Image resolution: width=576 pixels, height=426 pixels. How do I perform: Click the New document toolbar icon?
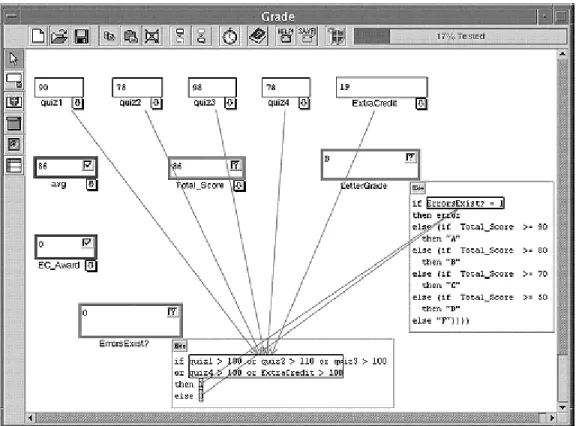click(x=38, y=36)
